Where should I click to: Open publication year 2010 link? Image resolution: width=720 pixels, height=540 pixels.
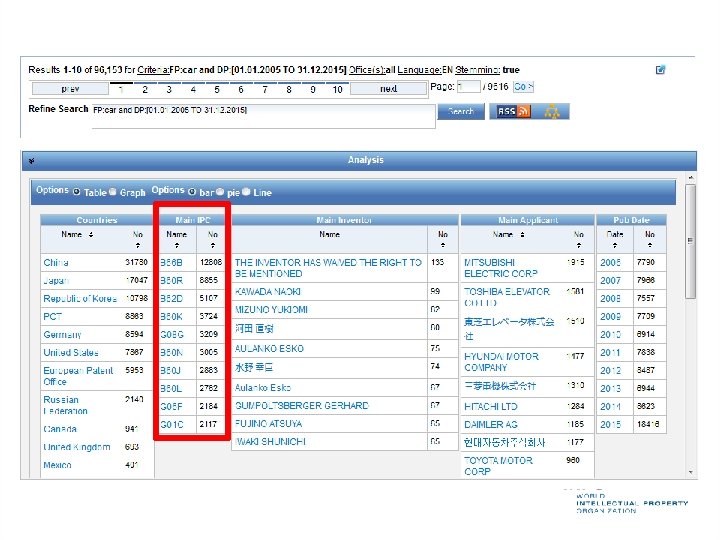click(610, 335)
